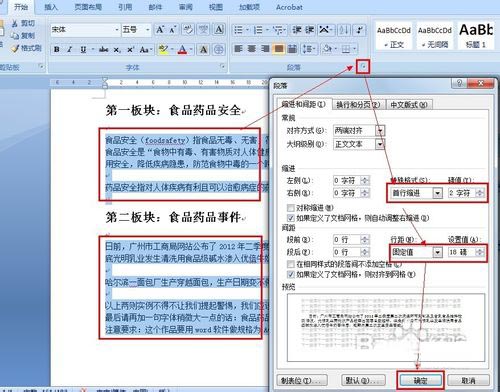Viewport: 500px width, 392px height.
Task: Select the Format Painter tool
Action: 26,48
